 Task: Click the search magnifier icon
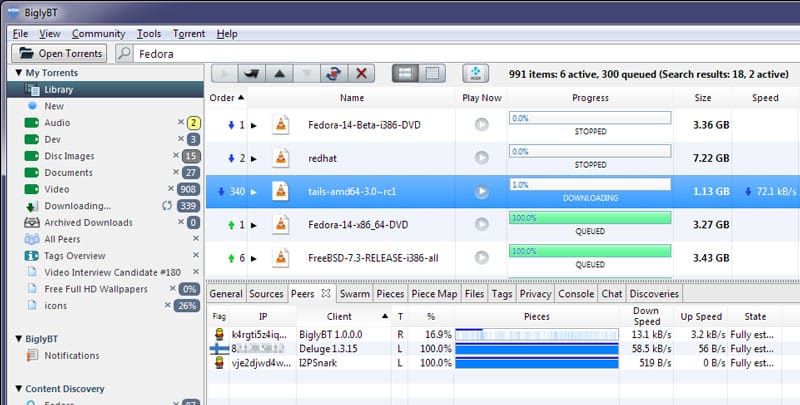(124, 53)
